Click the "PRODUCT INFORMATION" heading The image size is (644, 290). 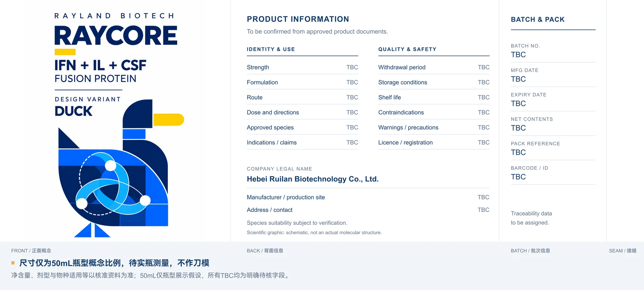[298, 19]
